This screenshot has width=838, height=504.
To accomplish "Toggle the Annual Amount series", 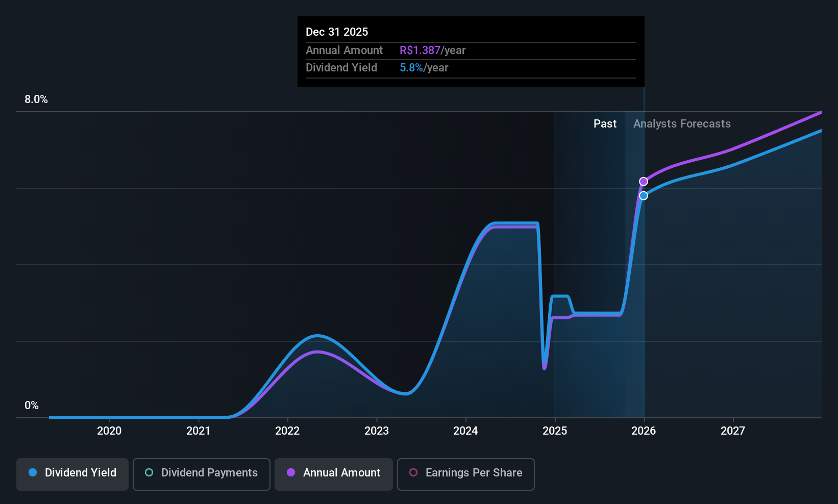I will pyautogui.click(x=334, y=474).
